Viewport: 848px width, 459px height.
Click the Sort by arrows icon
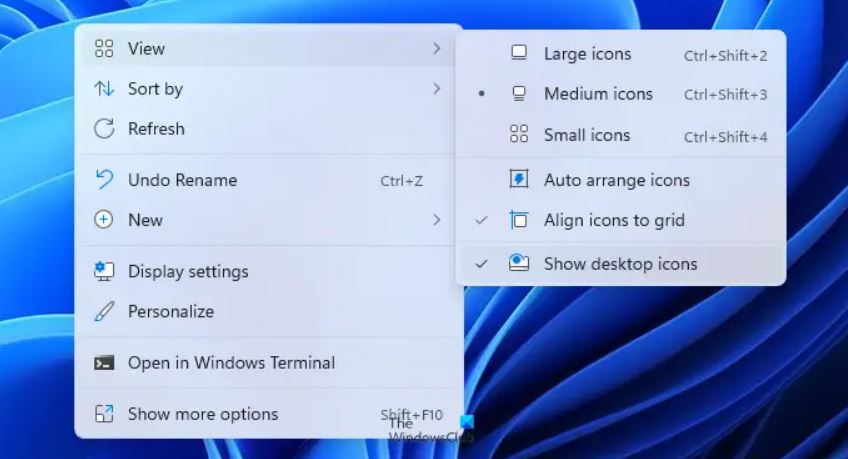pos(104,88)
